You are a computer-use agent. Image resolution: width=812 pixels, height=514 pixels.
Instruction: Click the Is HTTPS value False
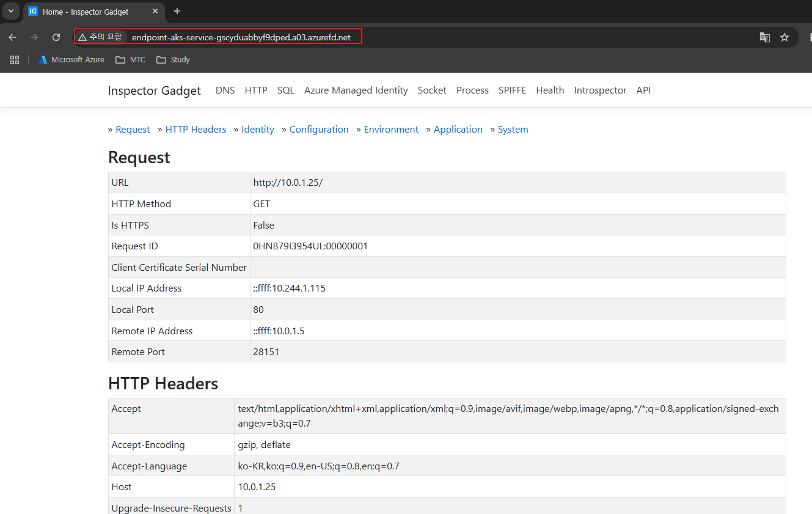point(264,226)
